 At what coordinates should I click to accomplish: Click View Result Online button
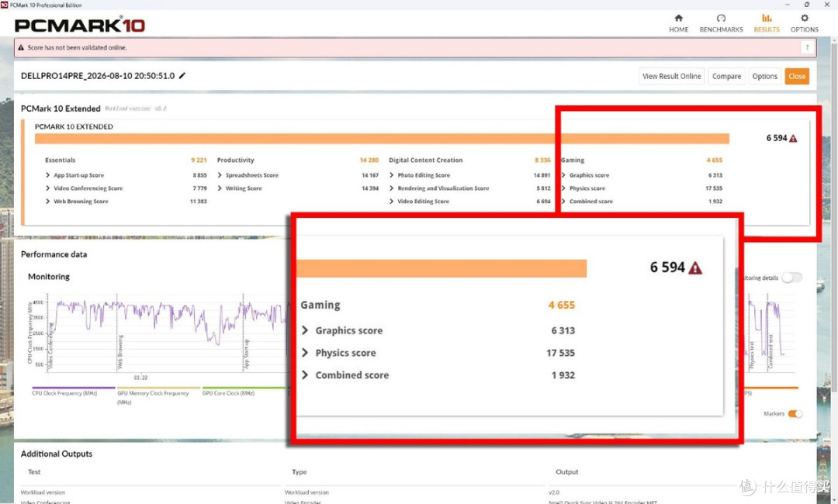click(x=671, y=76)
